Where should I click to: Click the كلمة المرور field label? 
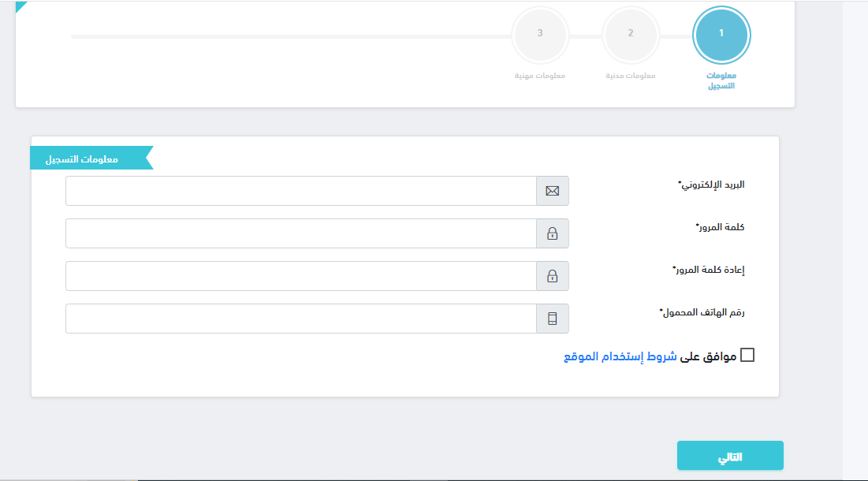click(721, 228)
